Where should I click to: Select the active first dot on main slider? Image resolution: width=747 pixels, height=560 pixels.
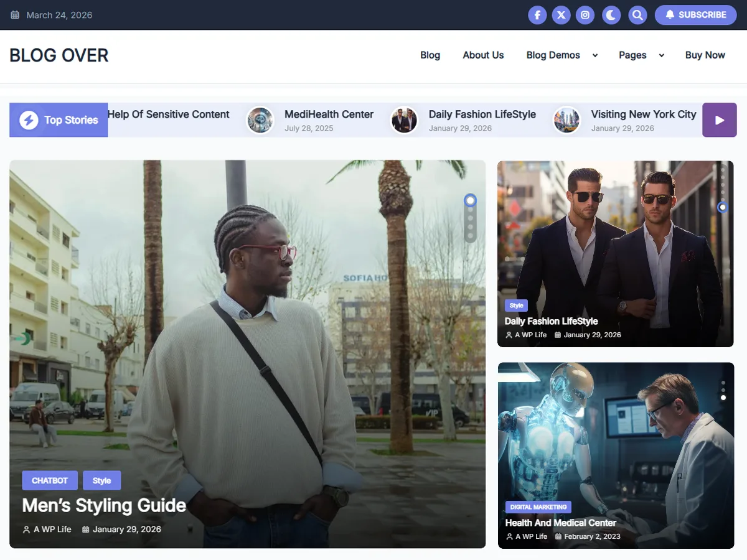[x=470, y=200]
